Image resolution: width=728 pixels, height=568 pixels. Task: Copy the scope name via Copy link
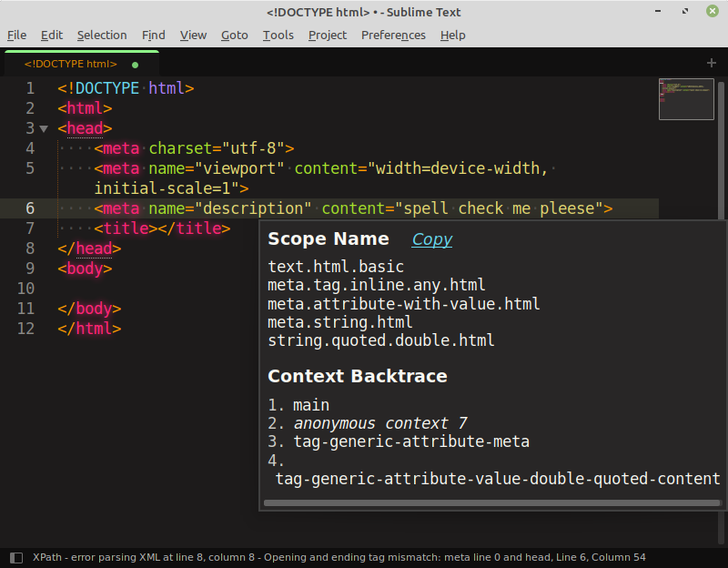432,239
